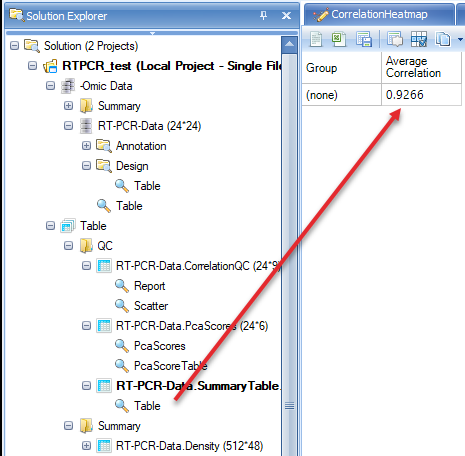
Task: Switch to the CorrelationHeatmap tab
Action: point(379,14)
